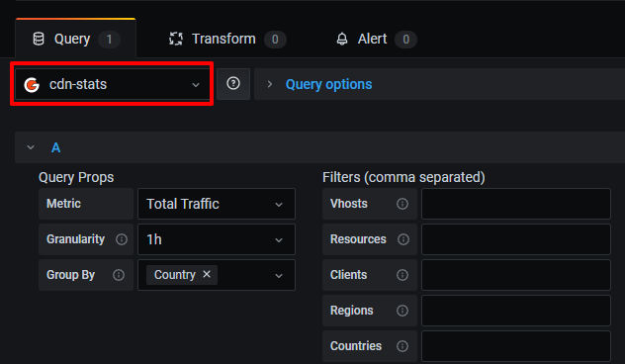The height and width of the screenshot is (364, 625).
Task: Select the Query tab
Action: (76, 39)
